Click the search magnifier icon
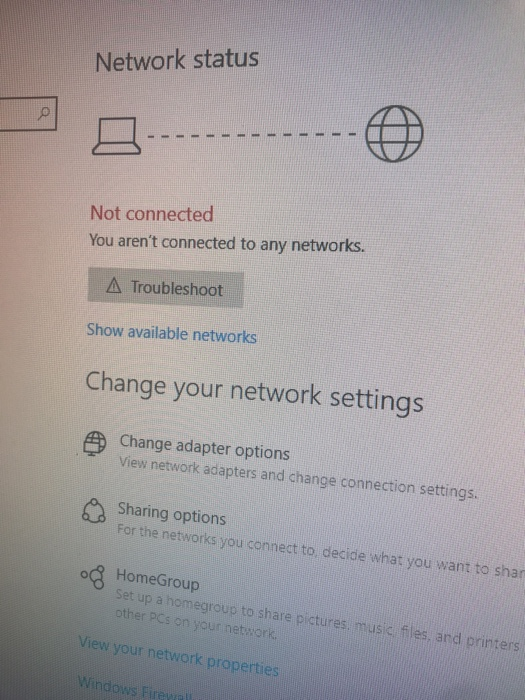 44,113
